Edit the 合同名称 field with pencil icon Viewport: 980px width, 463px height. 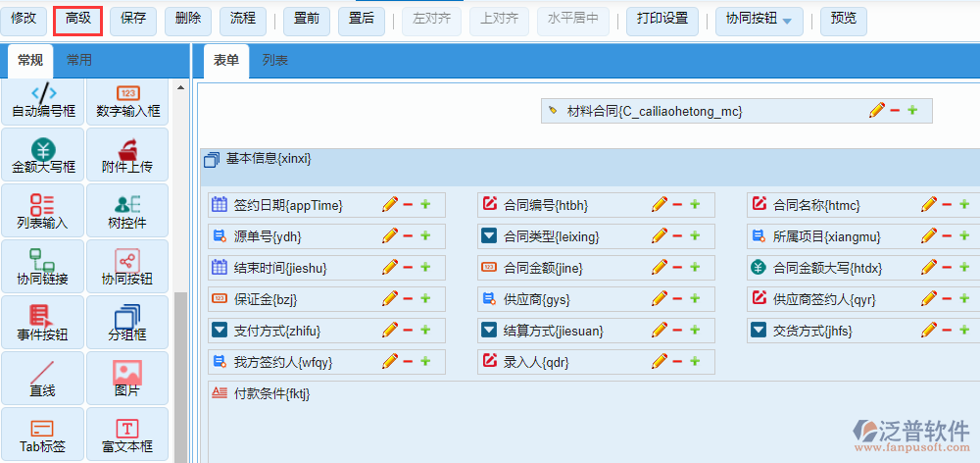(929, 204)
